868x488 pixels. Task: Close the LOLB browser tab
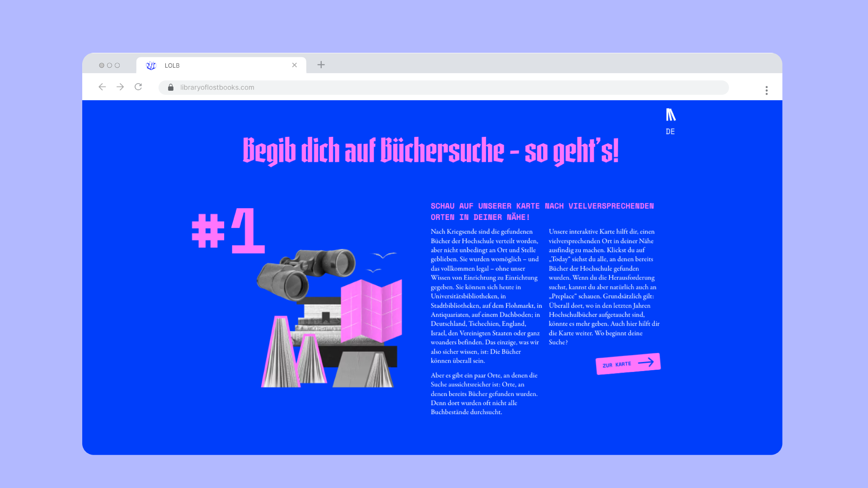coord(295,65)
